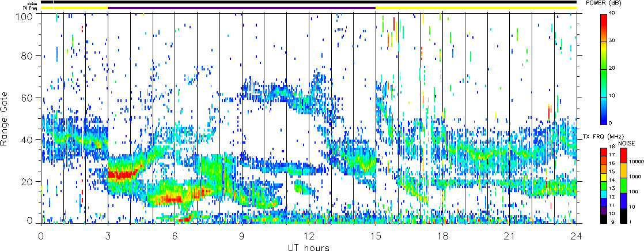644x251 pixels.
Task: Select the power color scale bar
Action: (x=603, y=69)
